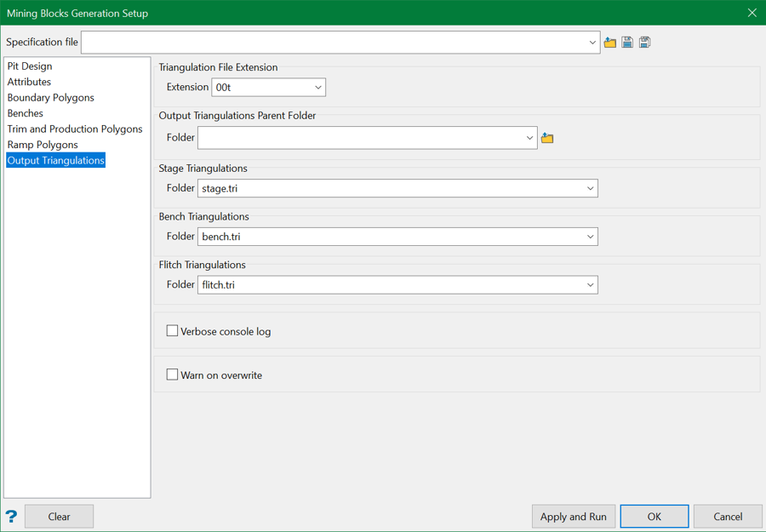Click the open specification file folder icon
Image resolution: width=766 pixels, height=532 pixels.
[x=610, y=43]
